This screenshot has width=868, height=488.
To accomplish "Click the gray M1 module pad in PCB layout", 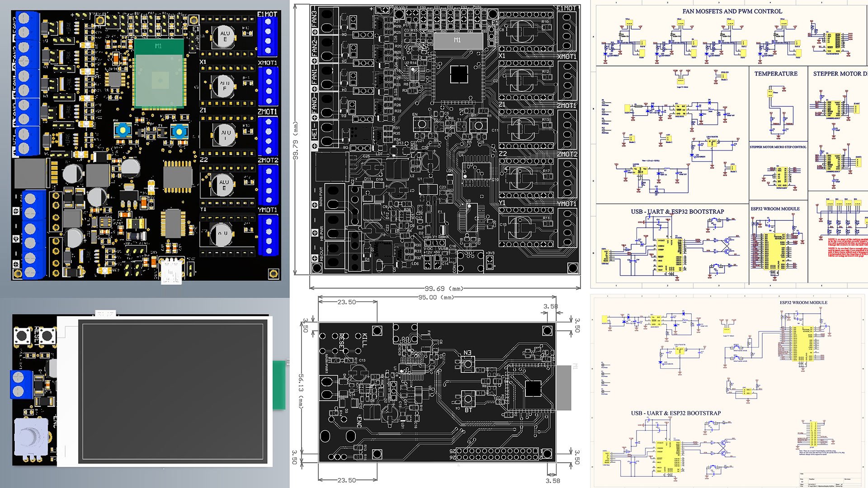I will pos(458,41).
